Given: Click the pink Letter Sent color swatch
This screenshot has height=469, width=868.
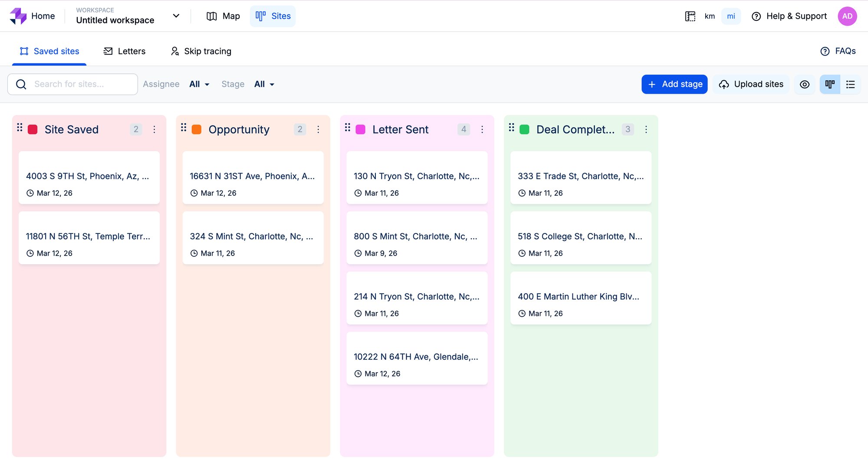Looking at the screenshot, I should point(360,129).
